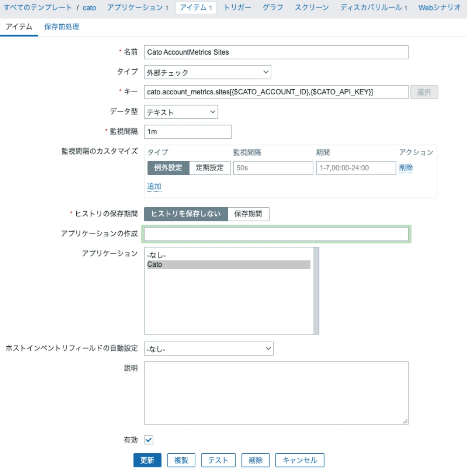Open the ディスカバリルール tab
The image size is (467, 476).
click(x=373, y=7)
